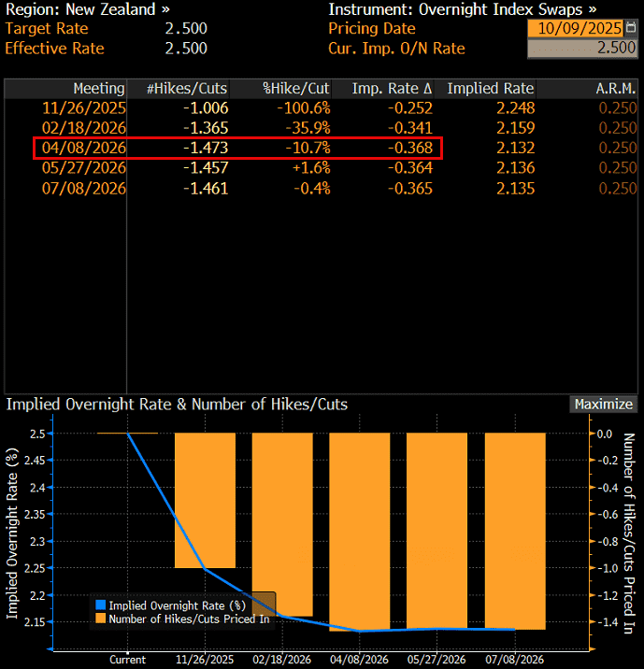Viewport: 644px width, 669px height.
Task: Click the -1.365 hikes/cuts value
Action: (206, 128)
